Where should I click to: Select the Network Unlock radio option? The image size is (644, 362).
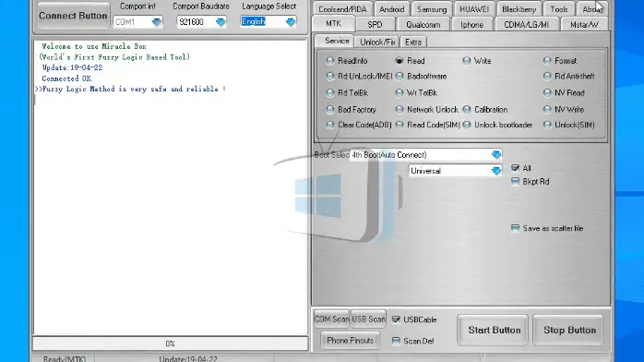tap(400, 110)
